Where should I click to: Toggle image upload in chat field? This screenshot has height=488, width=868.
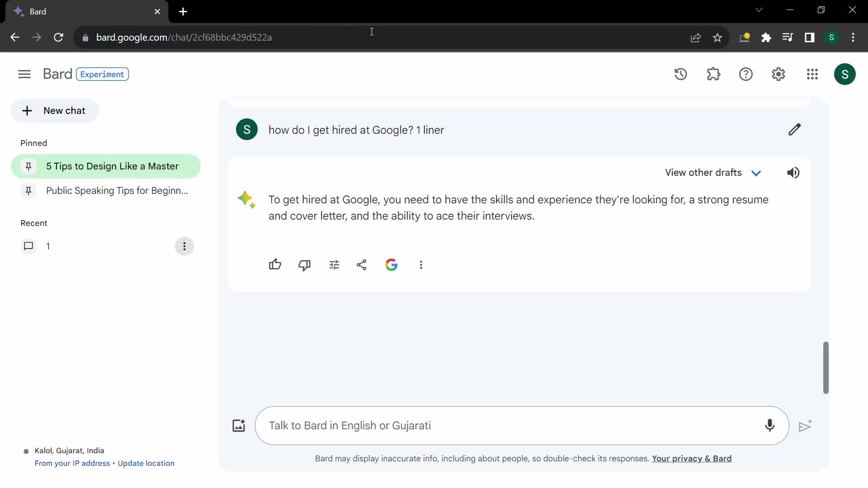click(238, 425)
